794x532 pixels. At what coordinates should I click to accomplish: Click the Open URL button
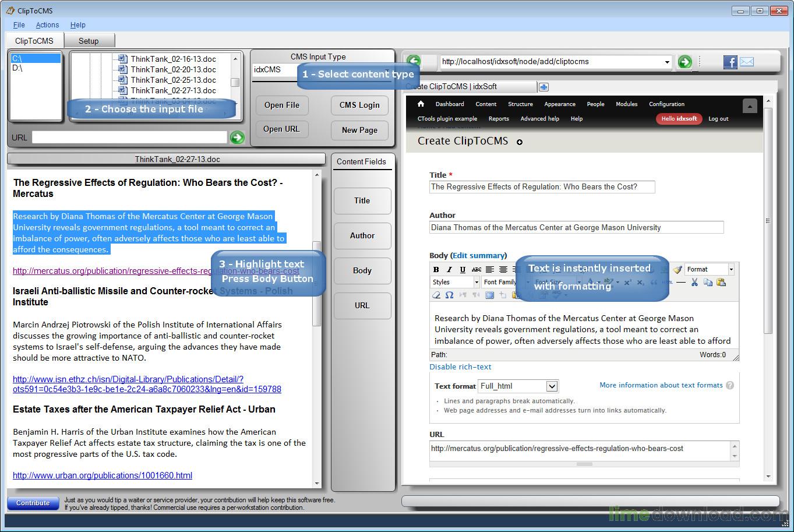[x=281, y=129]
